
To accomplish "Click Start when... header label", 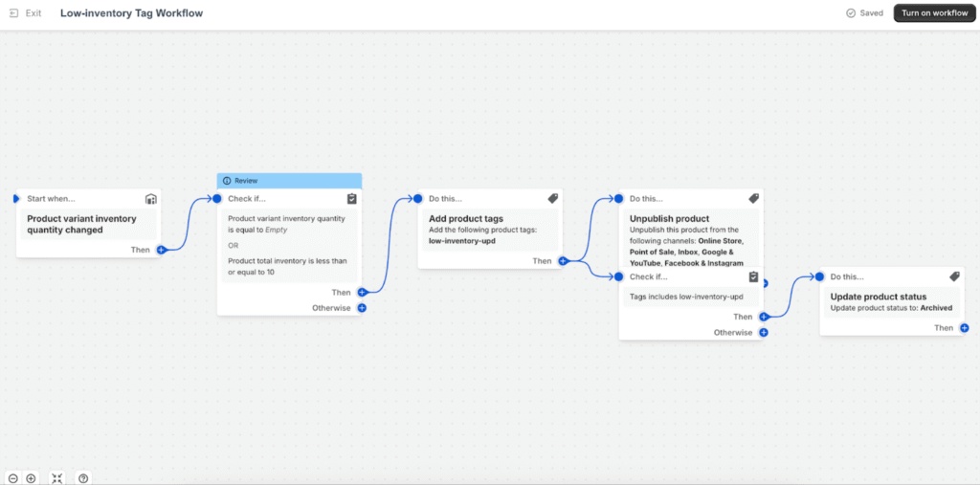I will point(52,199).
